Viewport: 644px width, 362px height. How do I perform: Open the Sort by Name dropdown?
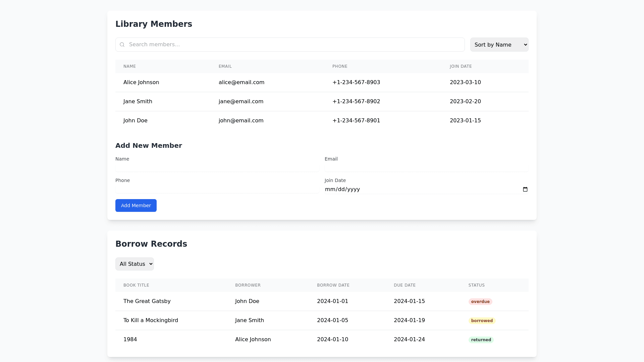(x=499, y=45)
